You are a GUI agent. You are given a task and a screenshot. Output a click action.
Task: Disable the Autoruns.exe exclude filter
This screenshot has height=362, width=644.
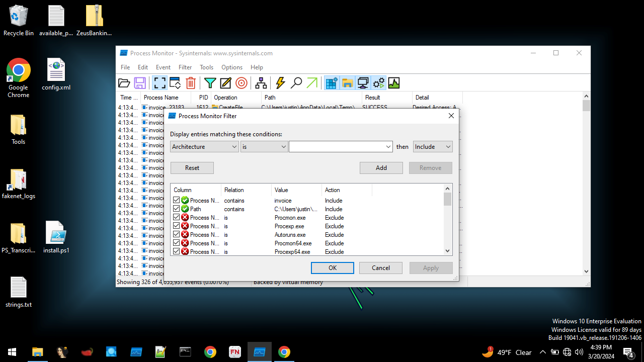[x=177, y=234]
